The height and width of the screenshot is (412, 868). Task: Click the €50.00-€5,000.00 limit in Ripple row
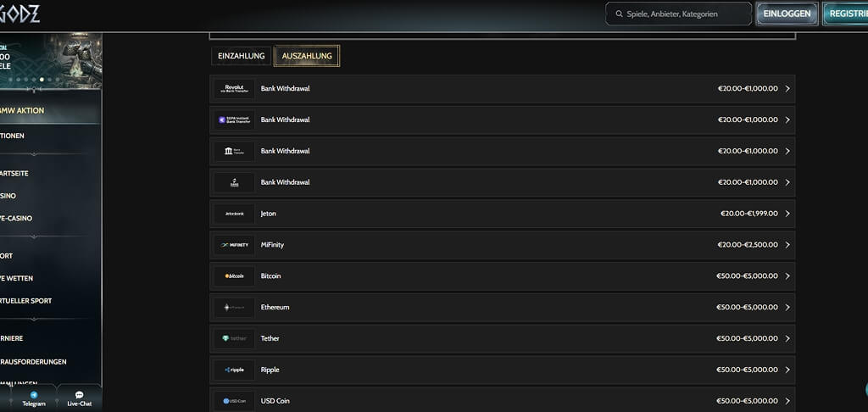point(748,370)
